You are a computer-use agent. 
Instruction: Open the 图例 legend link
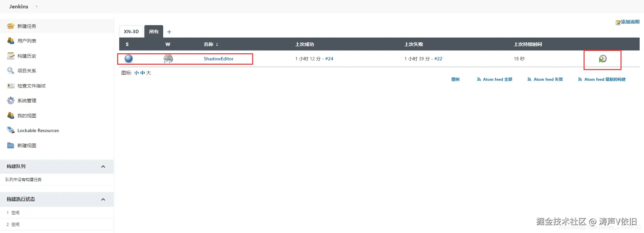pos(455,79)
